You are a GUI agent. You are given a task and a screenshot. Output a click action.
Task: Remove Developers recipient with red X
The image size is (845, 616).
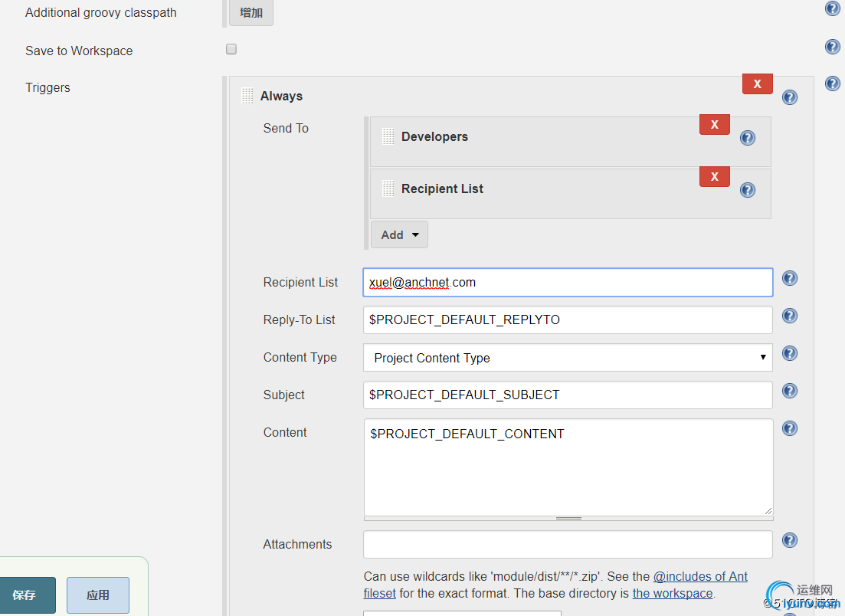coord(715,124)
